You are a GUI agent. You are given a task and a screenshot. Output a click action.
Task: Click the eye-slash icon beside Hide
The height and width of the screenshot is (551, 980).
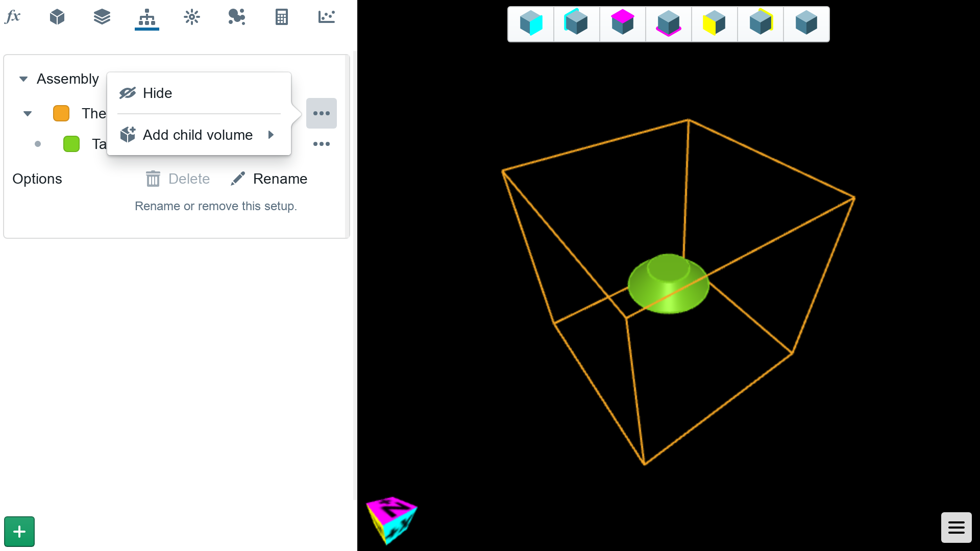(x=128, y=93)
